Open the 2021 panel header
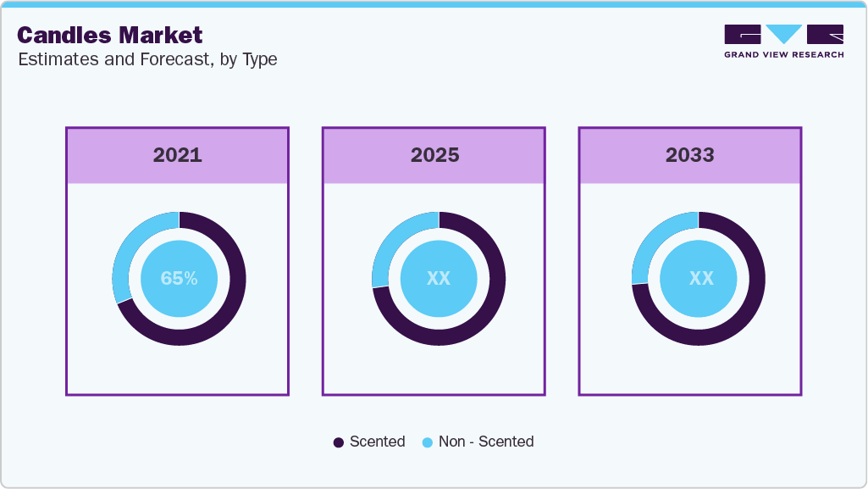 pyautogui.click(x=177, y=155)
